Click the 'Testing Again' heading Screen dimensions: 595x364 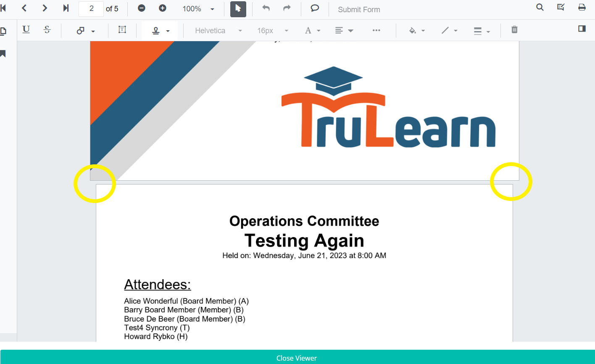pos(304,241)
